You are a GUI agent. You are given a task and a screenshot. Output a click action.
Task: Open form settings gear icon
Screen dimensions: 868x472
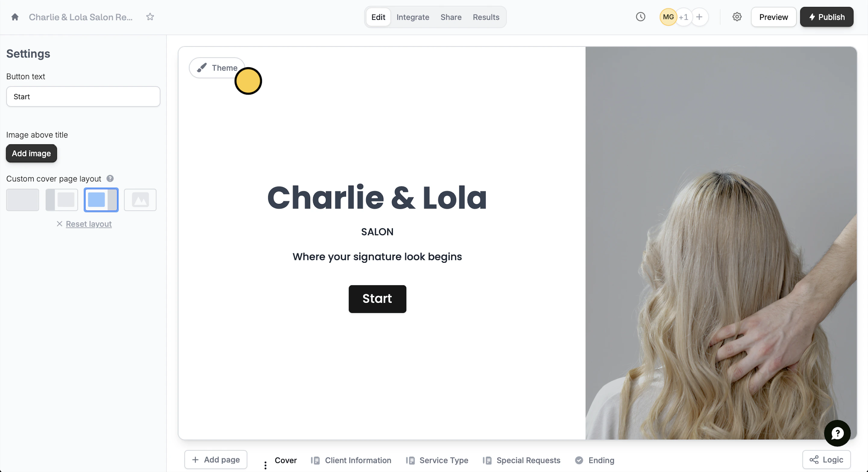click(x=737, y=17)
